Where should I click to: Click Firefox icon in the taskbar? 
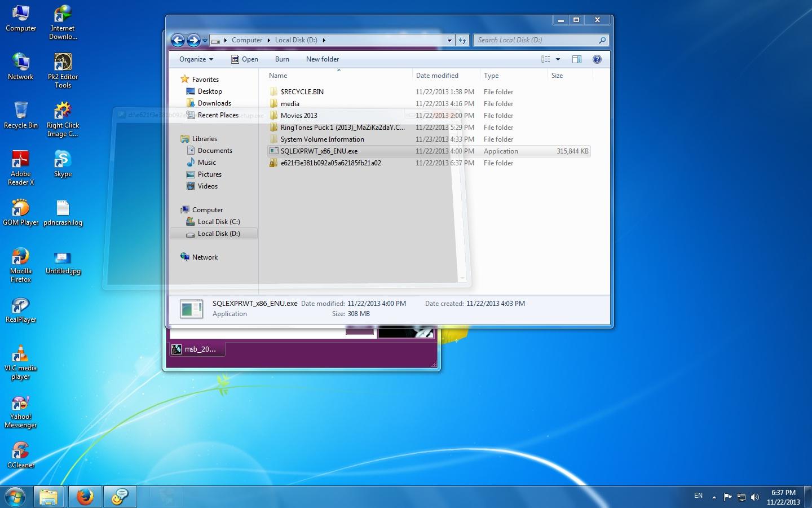(85, 497)
